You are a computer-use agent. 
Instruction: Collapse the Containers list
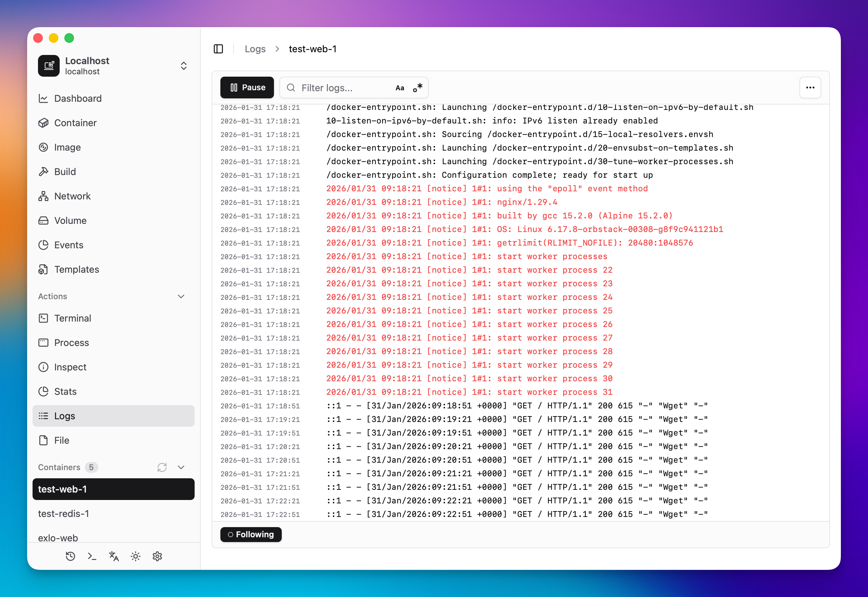pos(181,467)
